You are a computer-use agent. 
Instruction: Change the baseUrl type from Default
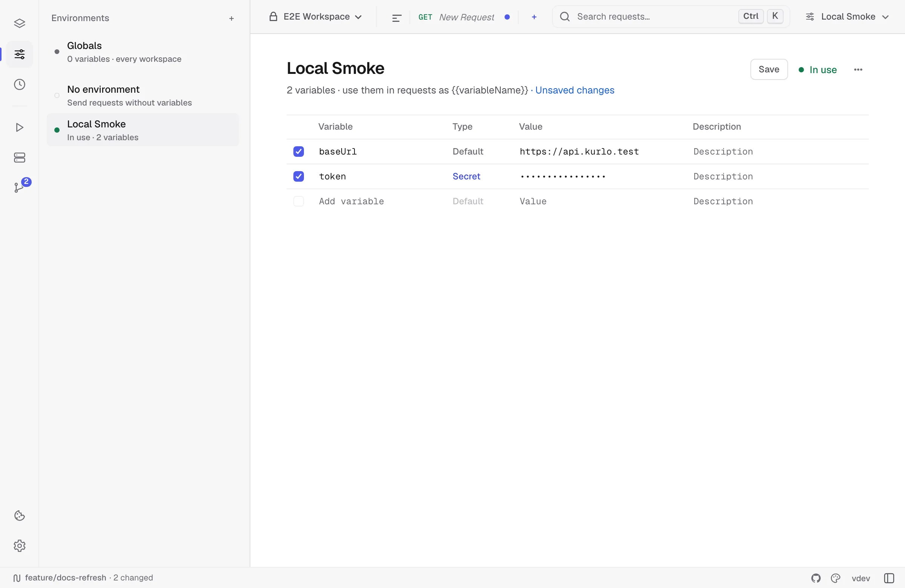[468, 152]
